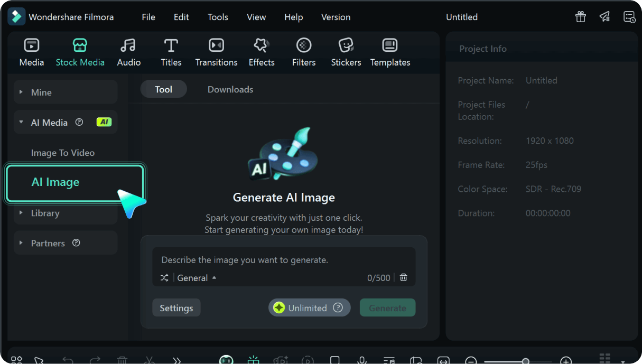
Task: Click the Unlimited credits badge
Action: coord(309,308)
